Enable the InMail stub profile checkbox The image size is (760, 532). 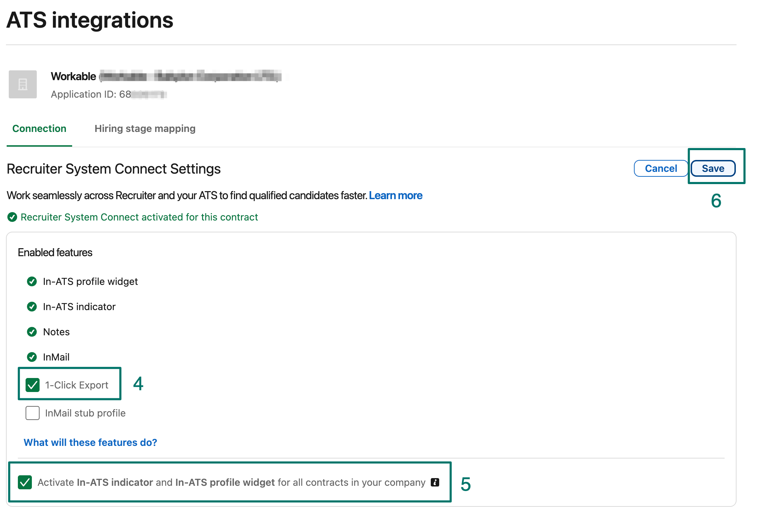(33, 413)
